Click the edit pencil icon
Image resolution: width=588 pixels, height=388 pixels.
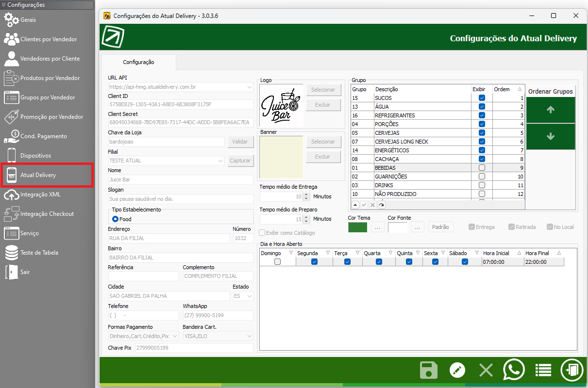[x=457, y=371]
